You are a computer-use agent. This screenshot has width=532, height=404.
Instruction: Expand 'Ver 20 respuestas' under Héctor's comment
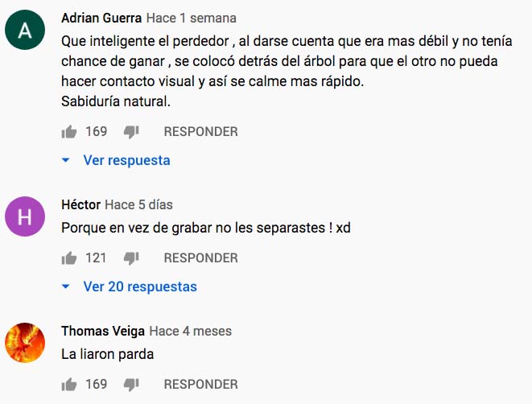[140, 287]
